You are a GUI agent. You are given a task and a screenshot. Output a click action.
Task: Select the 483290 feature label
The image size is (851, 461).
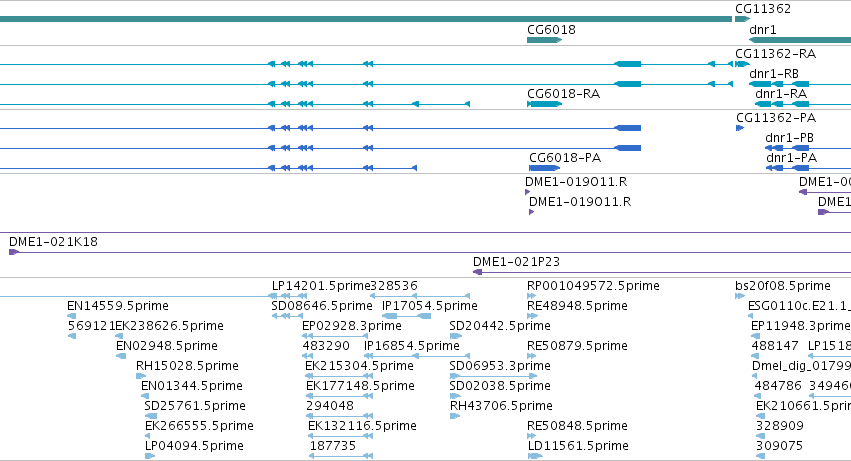coord(326,346)
